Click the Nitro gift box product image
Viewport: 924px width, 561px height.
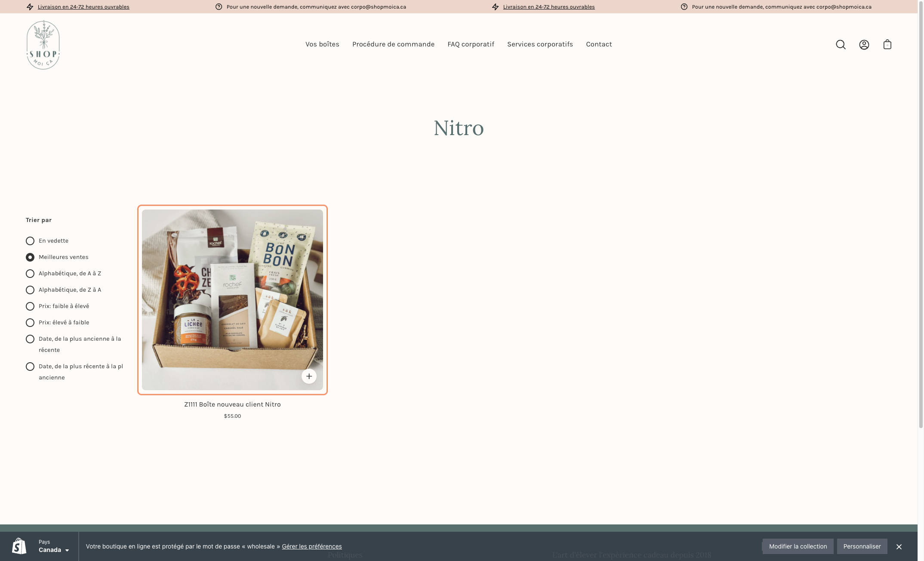pos(232,300)
